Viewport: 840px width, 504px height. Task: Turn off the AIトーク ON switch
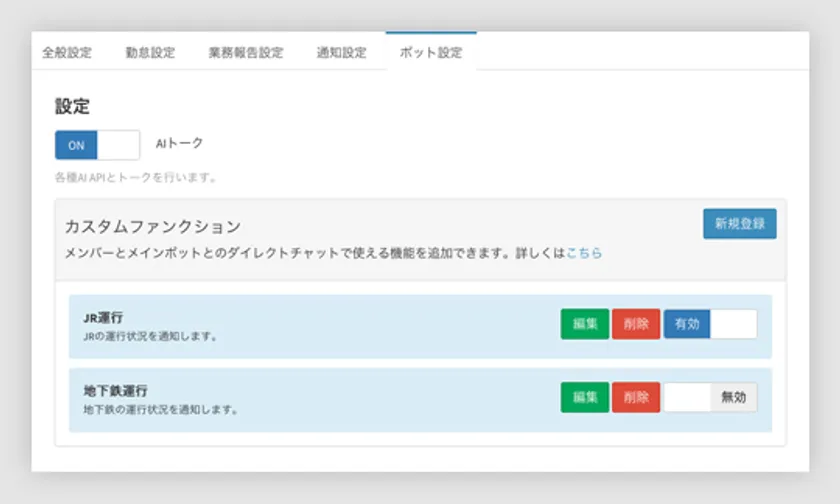pyautogui.click(x=97, y=145)
